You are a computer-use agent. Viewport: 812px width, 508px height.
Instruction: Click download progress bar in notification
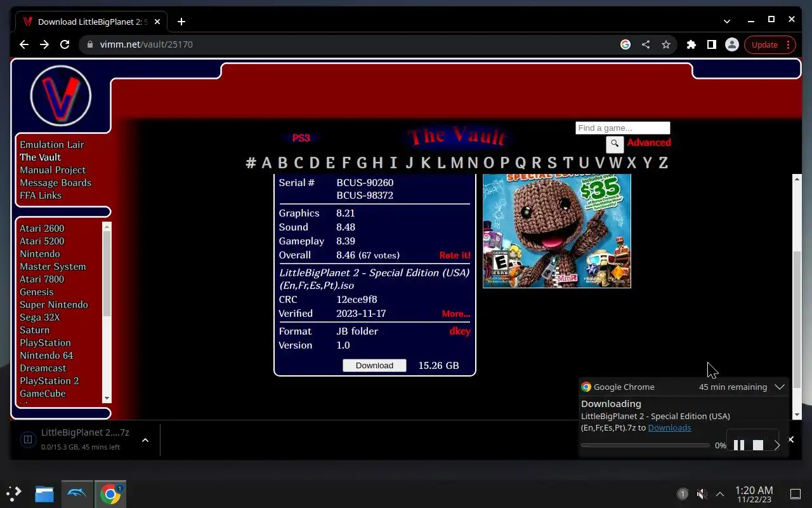(645, 446)
